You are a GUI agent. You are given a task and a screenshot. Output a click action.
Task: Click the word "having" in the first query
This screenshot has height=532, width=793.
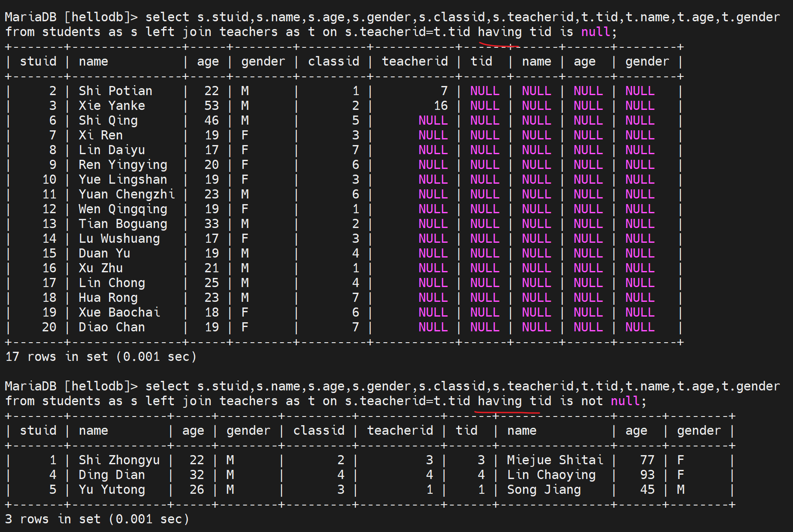(x=500, y=32)
